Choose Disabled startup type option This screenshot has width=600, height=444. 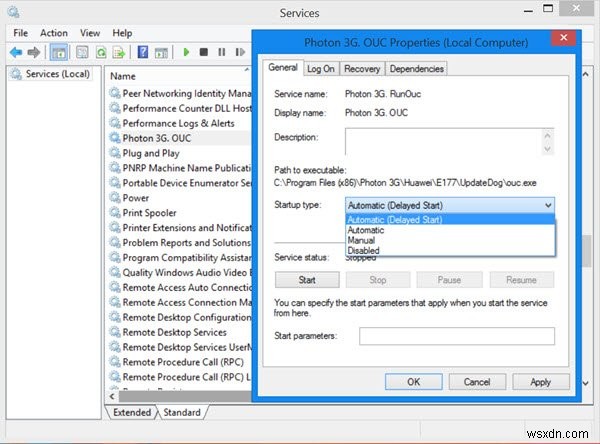tap(450, 251)
